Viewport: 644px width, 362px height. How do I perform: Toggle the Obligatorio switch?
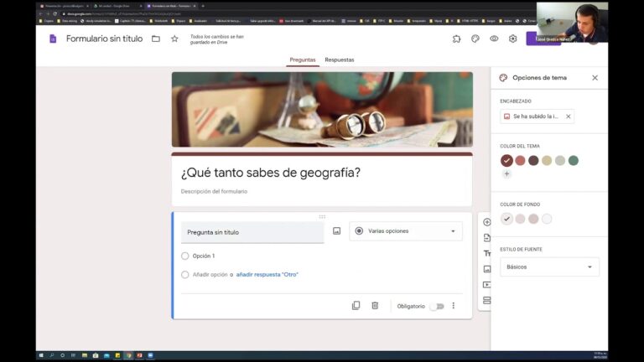click(x=439, y=306)
